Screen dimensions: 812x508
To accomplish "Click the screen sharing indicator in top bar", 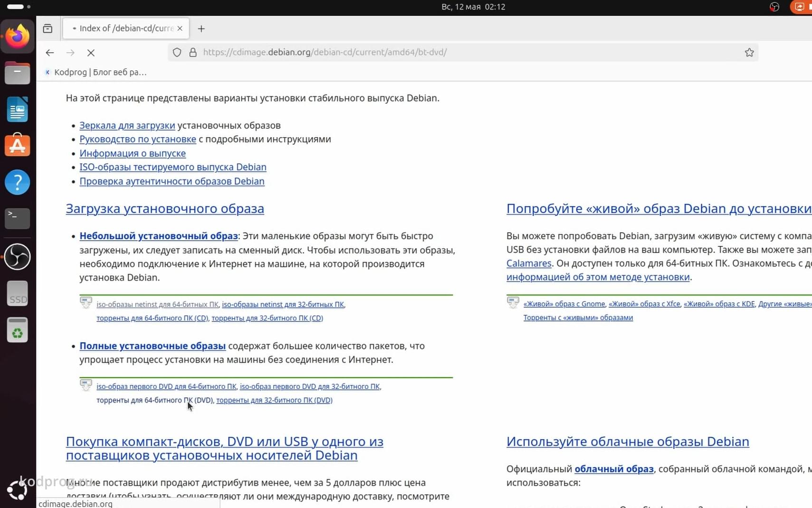I will click(801, 7).
